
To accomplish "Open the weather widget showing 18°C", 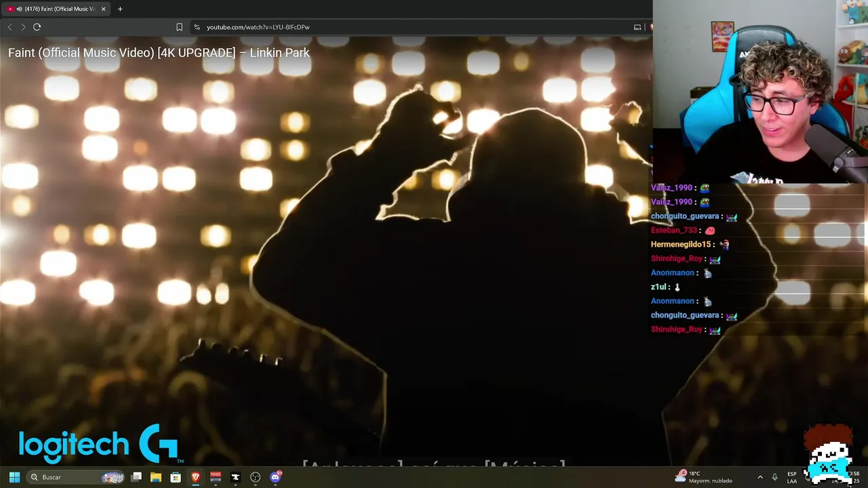I will (704, 477).
